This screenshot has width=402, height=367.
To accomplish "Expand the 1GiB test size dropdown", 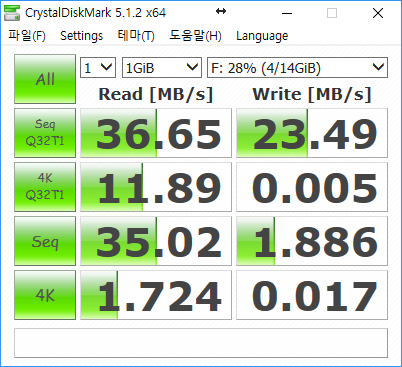I will (x=162, y=68).
